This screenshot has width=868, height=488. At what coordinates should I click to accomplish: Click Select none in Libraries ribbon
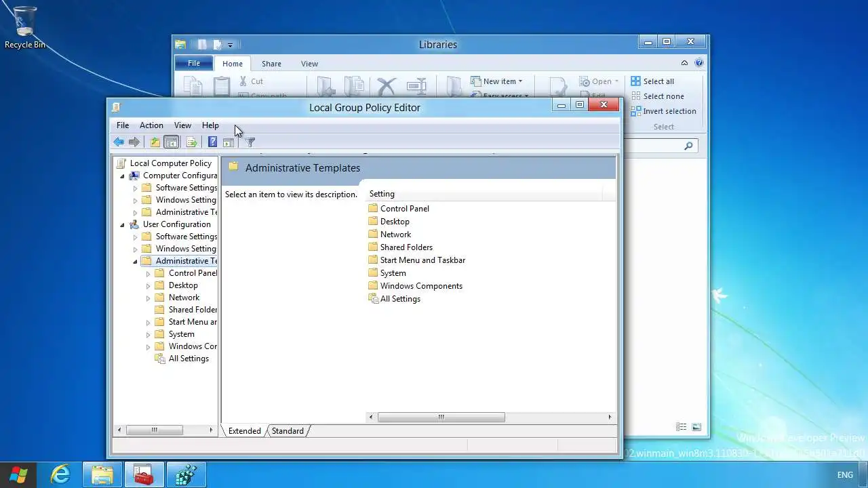pyautogui.click(x=658, y=96)
